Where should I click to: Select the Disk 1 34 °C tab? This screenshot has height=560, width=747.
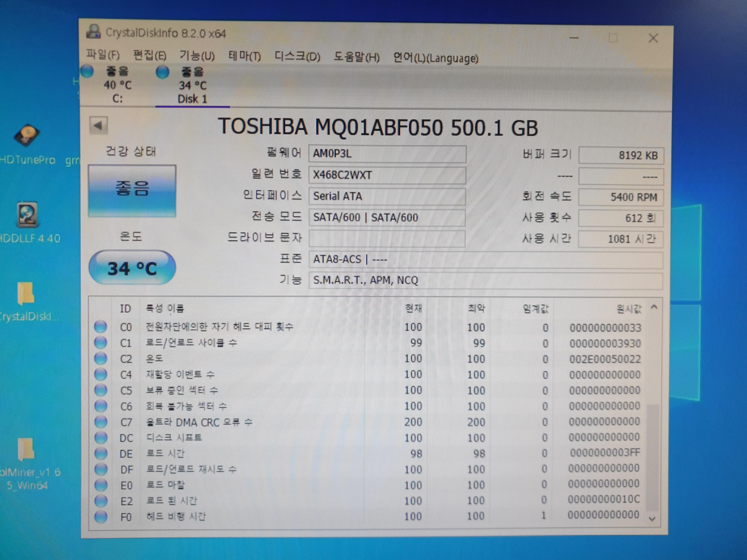coord(192,85)
